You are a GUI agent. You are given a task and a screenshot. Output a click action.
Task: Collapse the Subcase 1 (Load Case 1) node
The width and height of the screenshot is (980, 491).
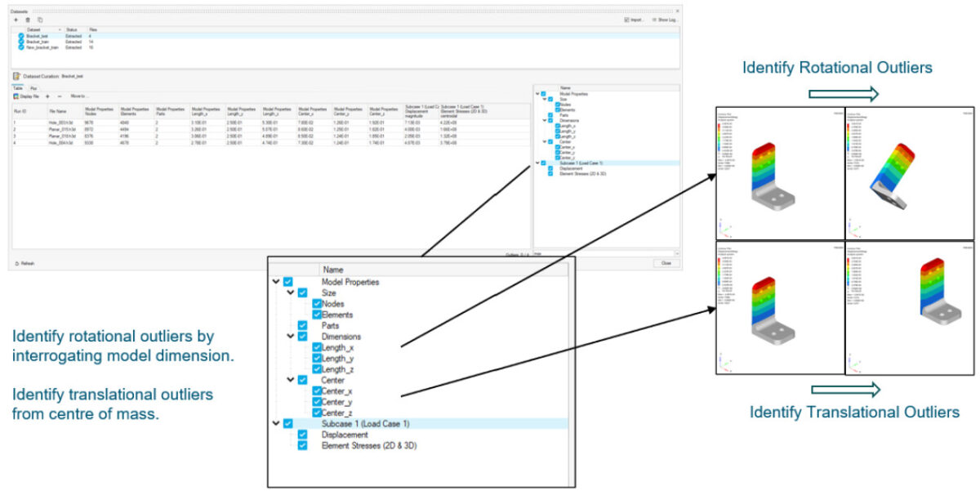(x=276, y=423)
